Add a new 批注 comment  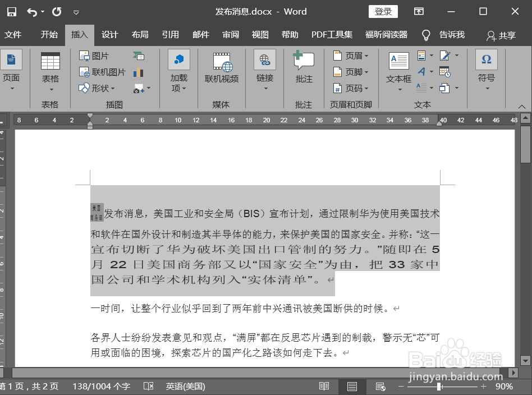click(x=304, y=67)
